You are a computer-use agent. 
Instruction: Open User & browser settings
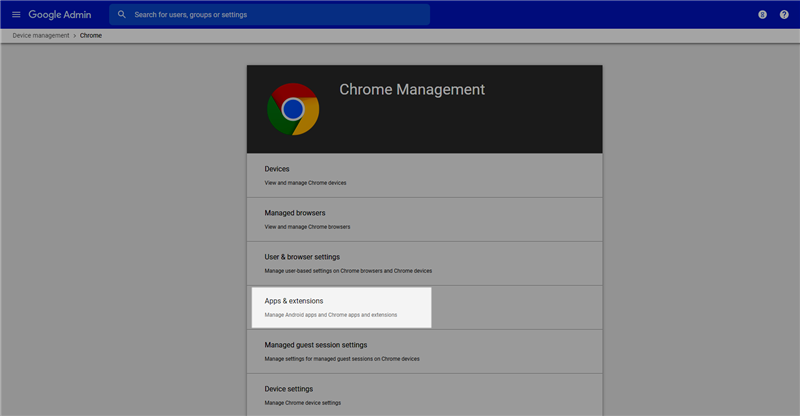[424, 263]
